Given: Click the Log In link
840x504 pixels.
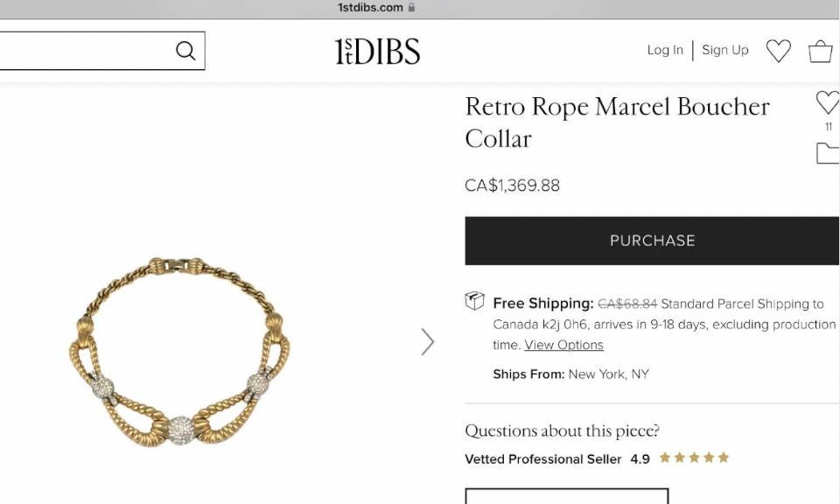Looking at the screenshot, I should pos(665,50).
